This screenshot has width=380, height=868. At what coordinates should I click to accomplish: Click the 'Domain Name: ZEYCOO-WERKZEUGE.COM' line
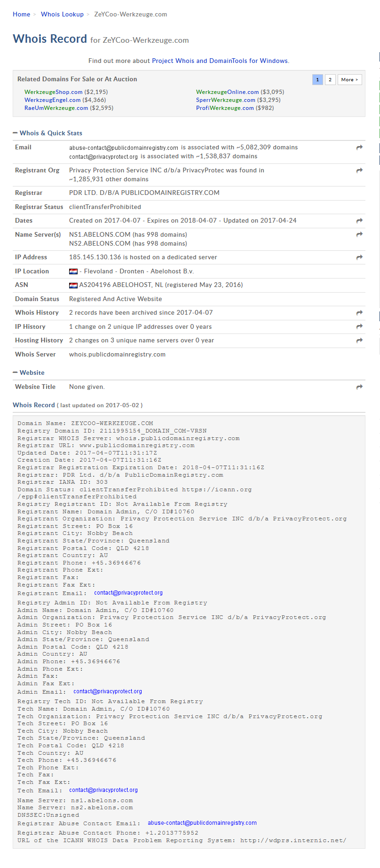(x=85, y=423)
